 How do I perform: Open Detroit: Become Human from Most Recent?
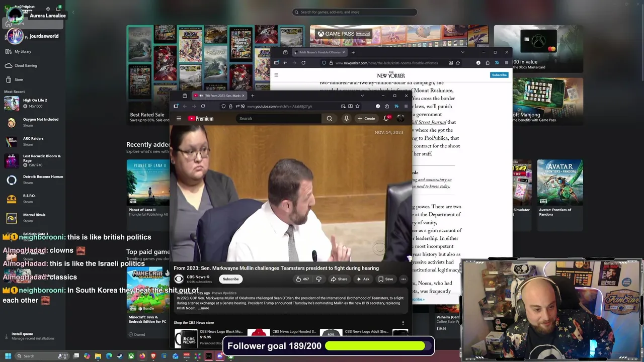click(32, 179)
